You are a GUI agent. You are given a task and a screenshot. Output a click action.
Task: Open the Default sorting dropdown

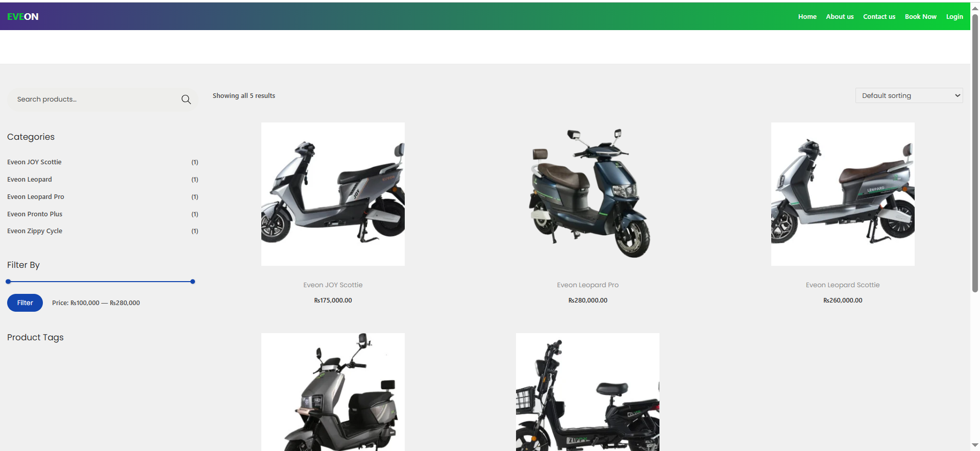[909, 95]
